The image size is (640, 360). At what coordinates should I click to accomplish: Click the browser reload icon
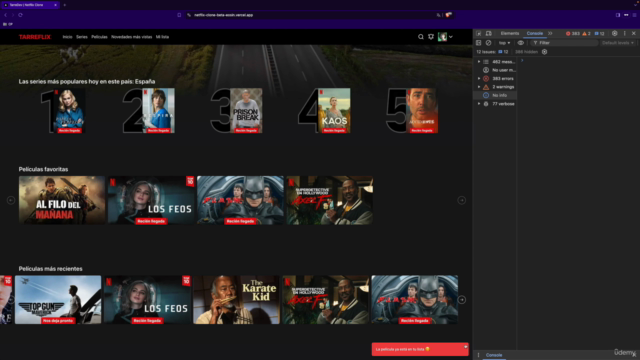20,15
